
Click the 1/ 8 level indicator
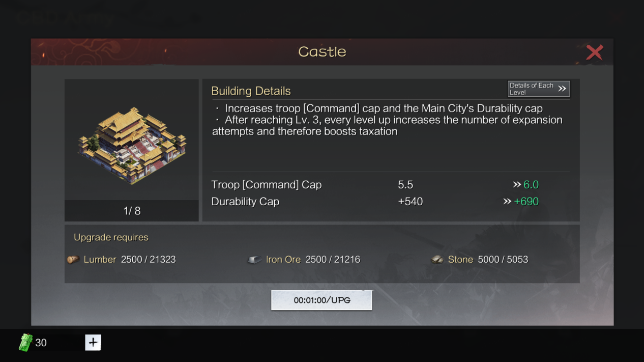click(x=132, y=211)
